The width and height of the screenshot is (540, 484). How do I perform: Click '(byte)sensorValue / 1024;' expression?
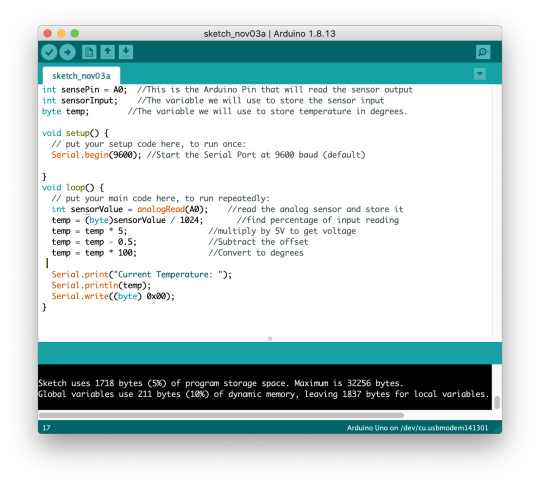click(x=144, y=220)
